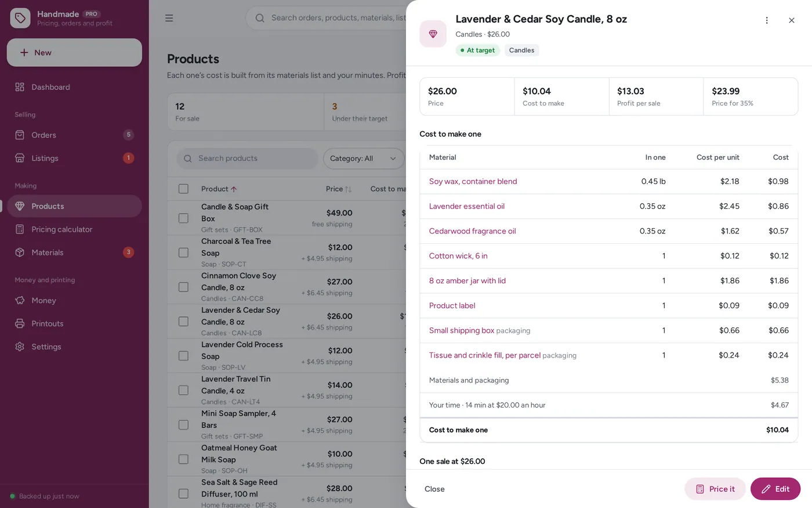Open Soy wax, container blend material
The height and width of the screenshot is (508, 812).
pos(473,181)
